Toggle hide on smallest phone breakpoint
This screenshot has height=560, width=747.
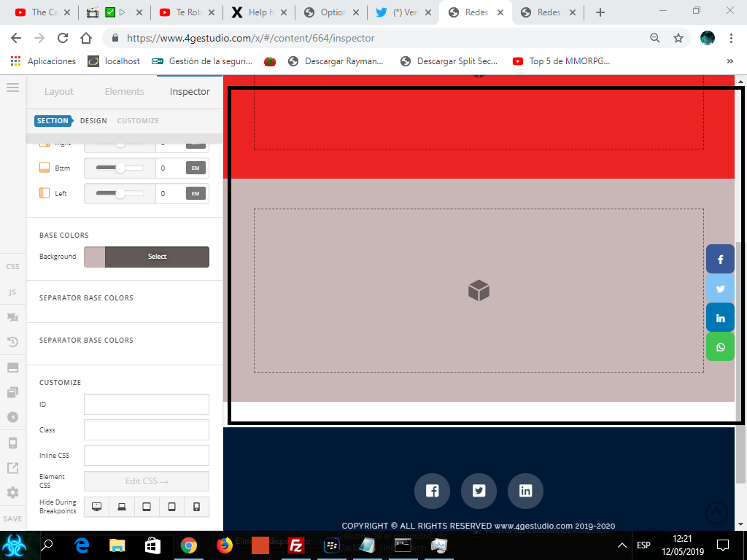click(196, 507)
